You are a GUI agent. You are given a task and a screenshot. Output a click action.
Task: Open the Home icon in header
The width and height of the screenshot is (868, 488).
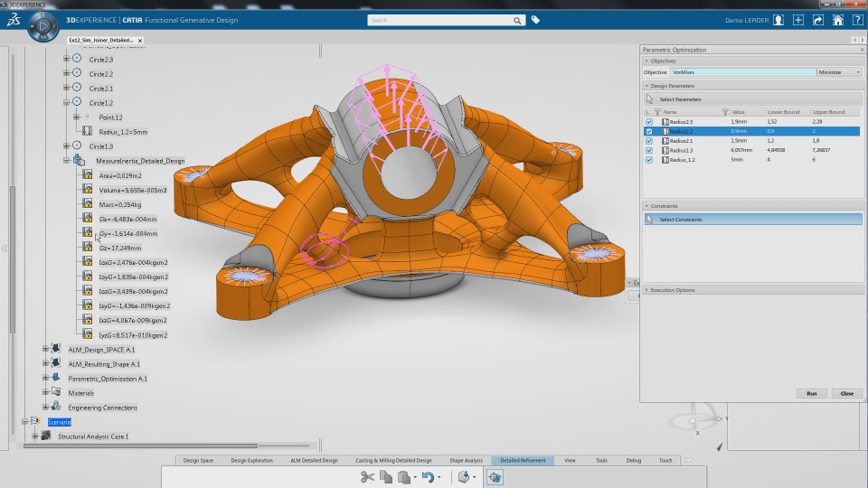[838, 20]
